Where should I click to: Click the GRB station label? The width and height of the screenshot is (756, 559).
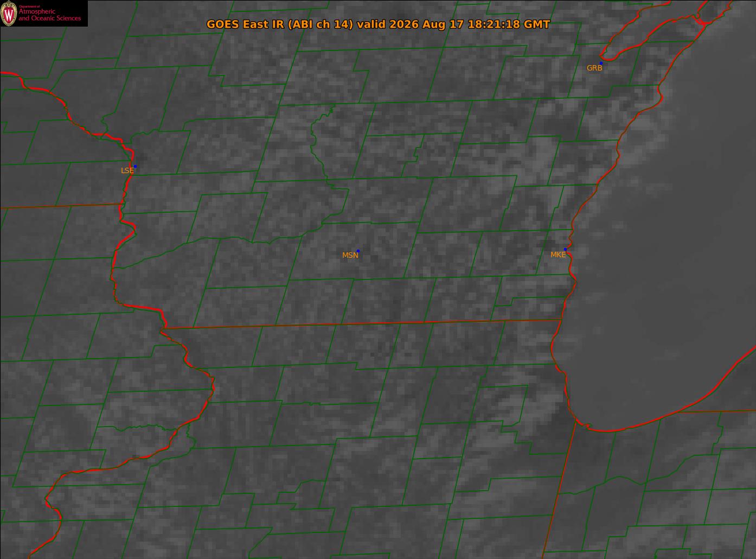pos(594,68)
